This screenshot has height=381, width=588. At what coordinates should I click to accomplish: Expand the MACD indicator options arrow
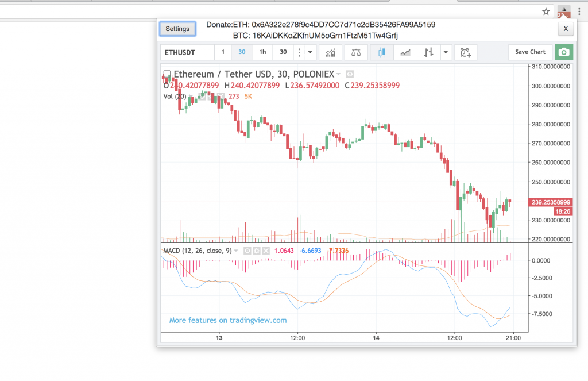[236, 251]
